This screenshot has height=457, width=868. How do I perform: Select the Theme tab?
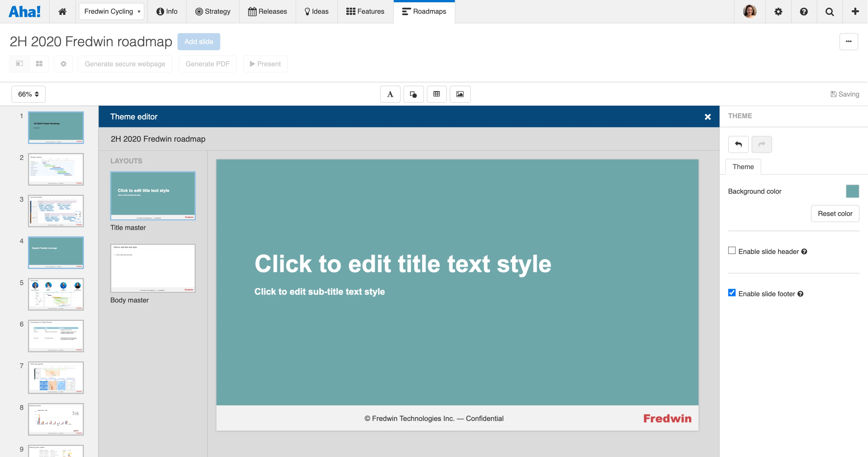click(743, 167)
